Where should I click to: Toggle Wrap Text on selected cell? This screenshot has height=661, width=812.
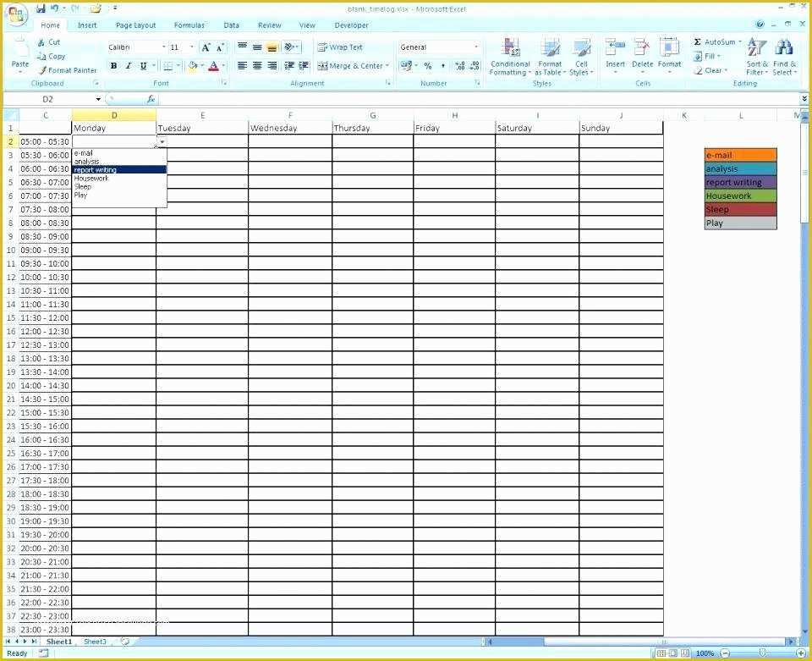340,47
